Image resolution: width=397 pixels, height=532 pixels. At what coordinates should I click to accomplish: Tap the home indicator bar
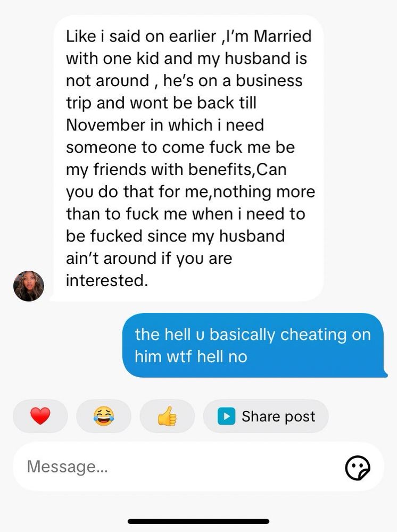[198, 521]
